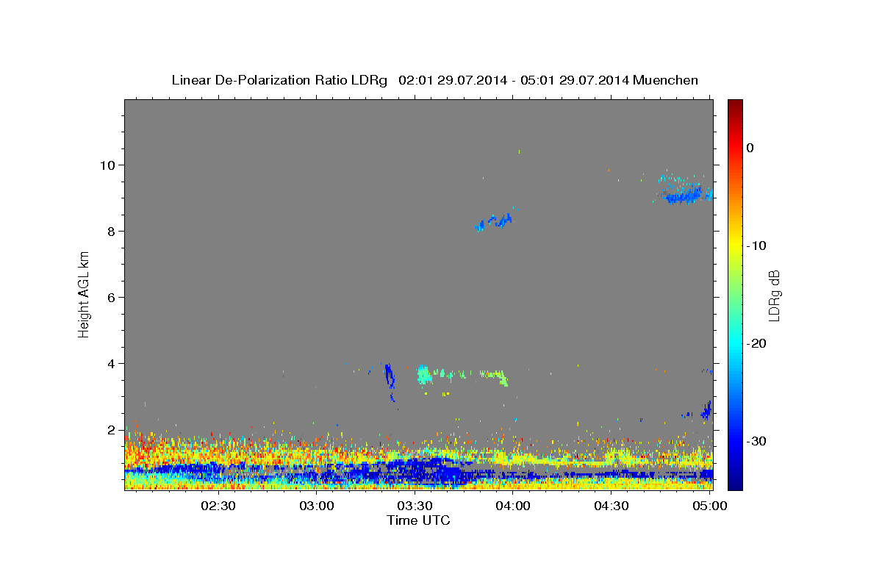Image resolution: width=882 pixels, height=588 pixels.
Task: Click the '05:00' time axis label
Action: tap(709, 506)
